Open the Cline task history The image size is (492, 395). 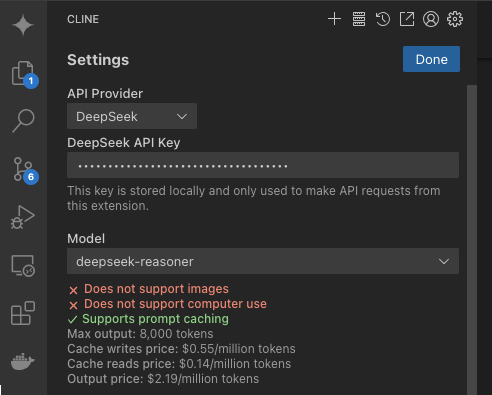tap(383, 19)
